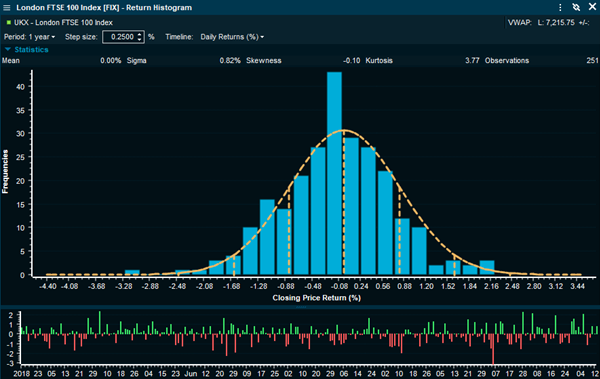Image resolution: width=600 pixels, height=379 pixels.
Task: Click the largest red bar near date 07
Action: click(493, 349)
